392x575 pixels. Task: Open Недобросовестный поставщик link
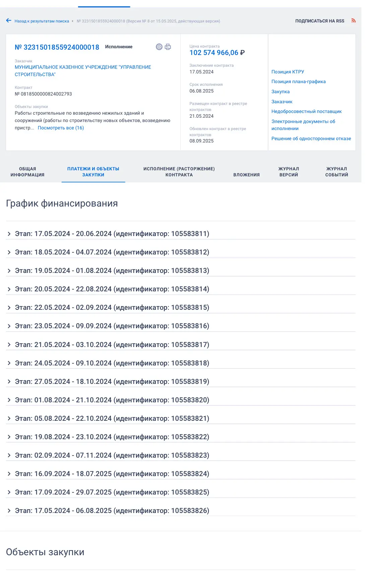(306, 111)
